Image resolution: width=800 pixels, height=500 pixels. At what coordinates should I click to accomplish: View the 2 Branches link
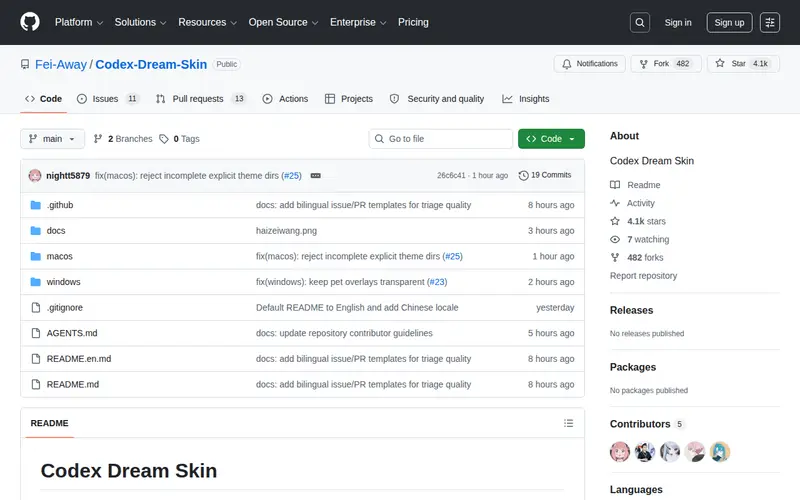[x=123, y=139]
